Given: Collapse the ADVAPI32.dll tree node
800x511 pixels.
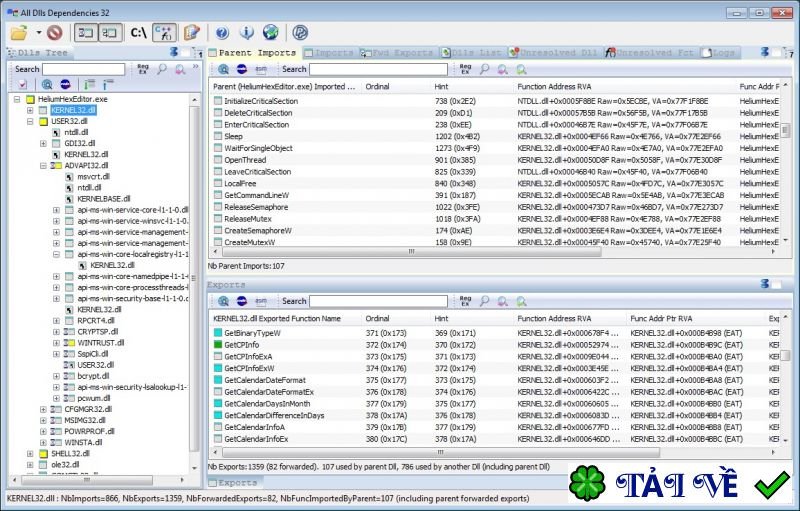Looking at the screenshot, I should 43,166.
